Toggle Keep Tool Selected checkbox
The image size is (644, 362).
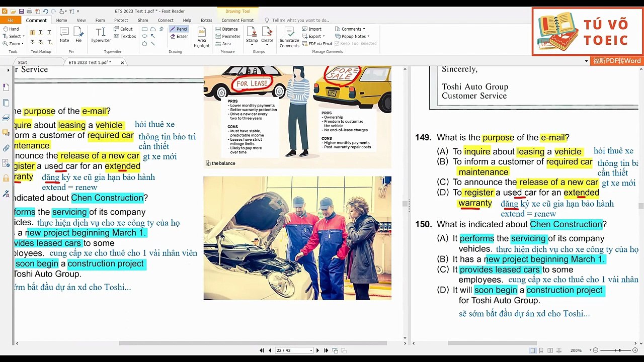[x=356, y=44]
